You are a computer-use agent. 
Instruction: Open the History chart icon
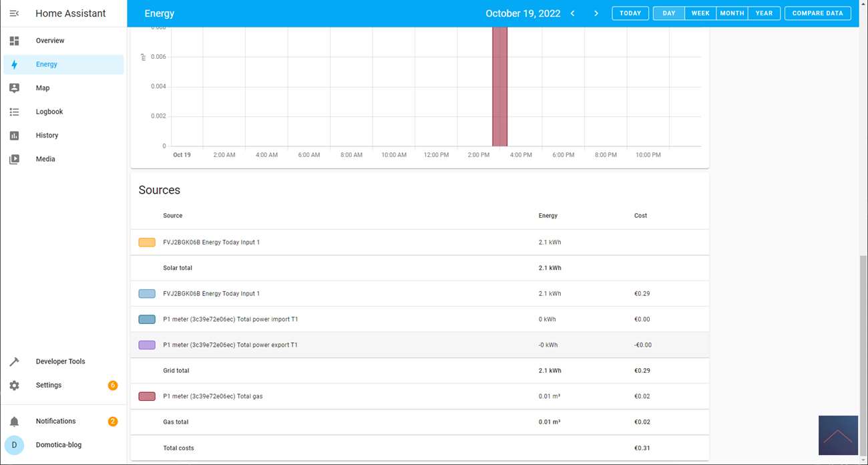[14, 136]
